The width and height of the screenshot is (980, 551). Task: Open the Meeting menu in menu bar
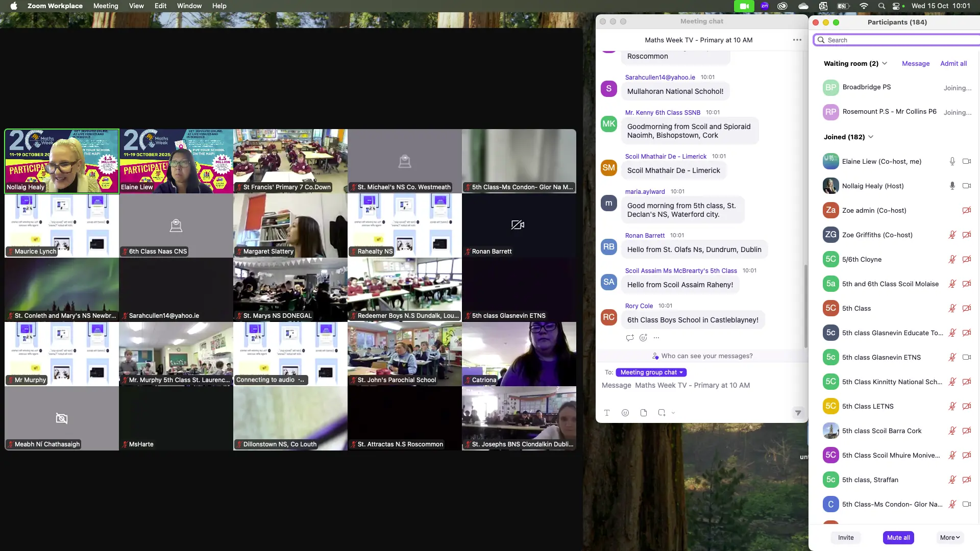(106, 6)
